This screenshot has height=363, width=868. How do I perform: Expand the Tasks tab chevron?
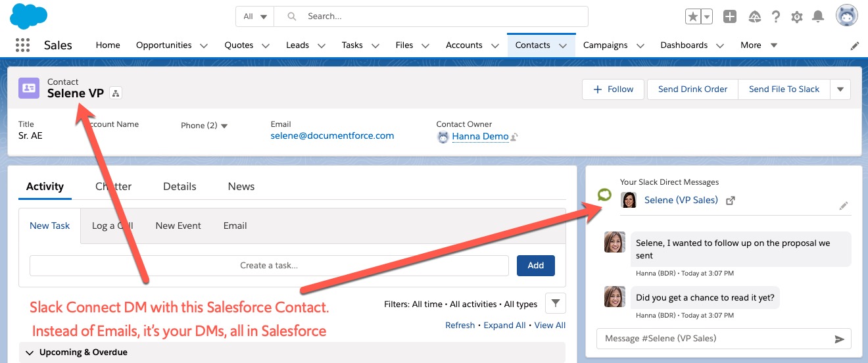tap(375, 46)
